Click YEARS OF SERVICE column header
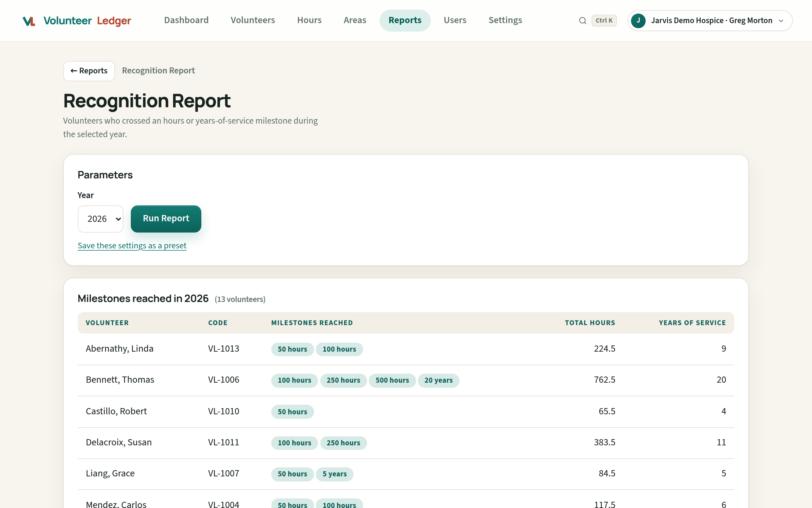812x508 pixels. click(692, 323)
